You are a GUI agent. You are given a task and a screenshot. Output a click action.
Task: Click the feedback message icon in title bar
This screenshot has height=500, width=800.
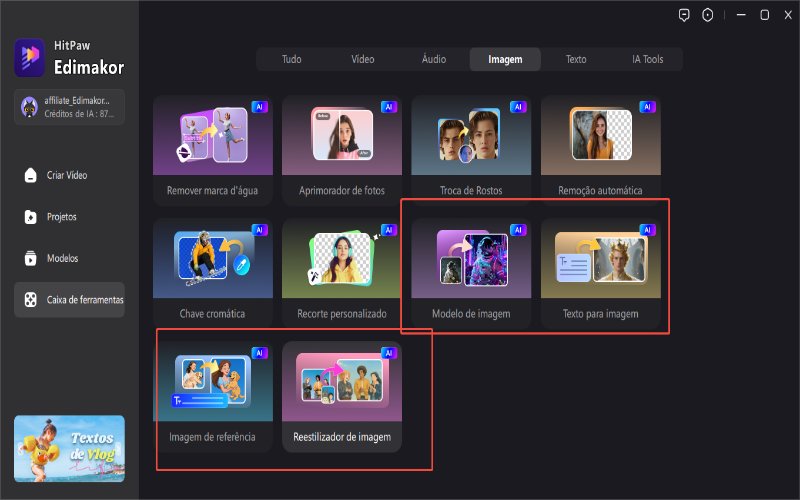coord(684,15)
